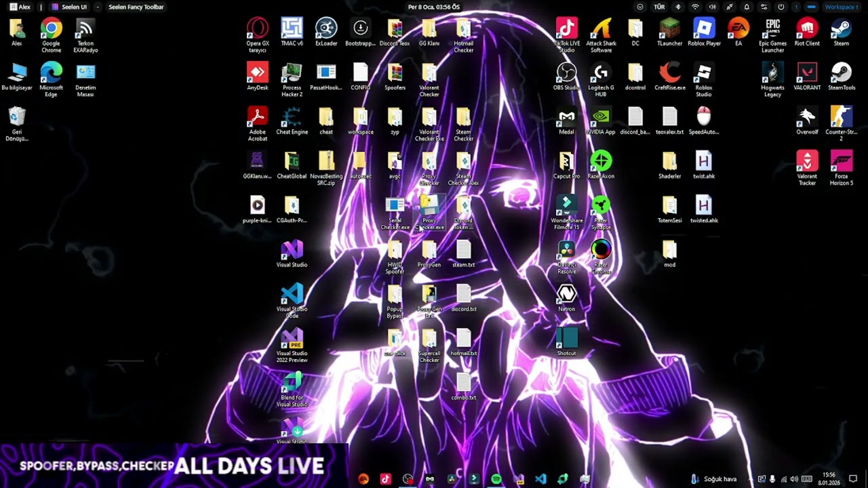Open Process Hacker 2 shortcut

point(292,80)
